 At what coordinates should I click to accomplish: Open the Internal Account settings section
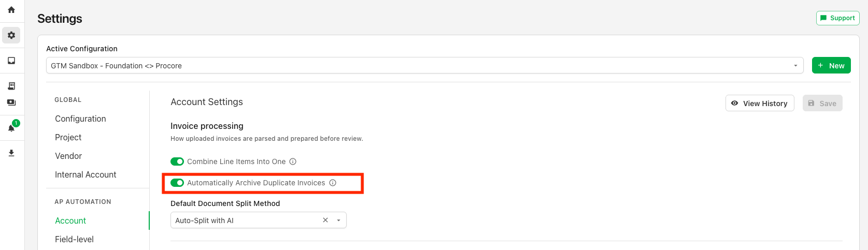pyautogui.click(x=86, y=174)
